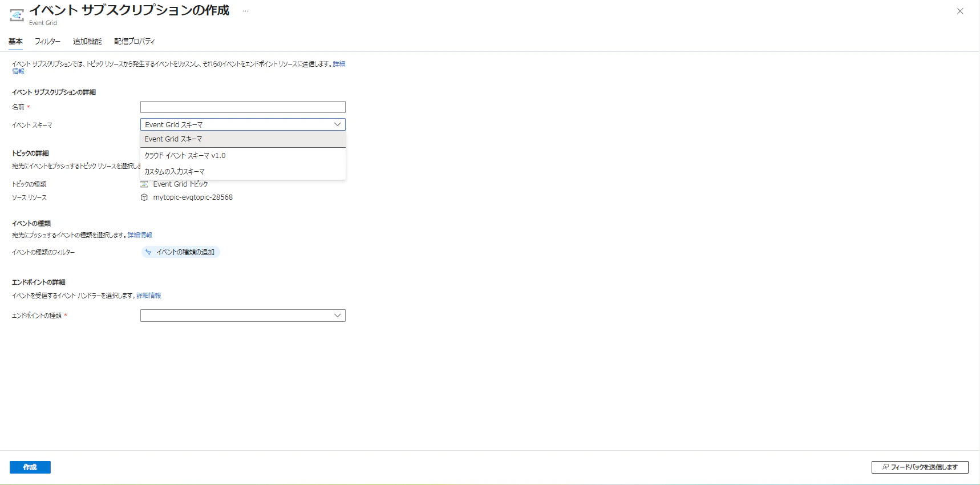This screenshot has width=980, height=485.
Task: Choose カスタムの入力スキーマ option
Action: (243, 171)
